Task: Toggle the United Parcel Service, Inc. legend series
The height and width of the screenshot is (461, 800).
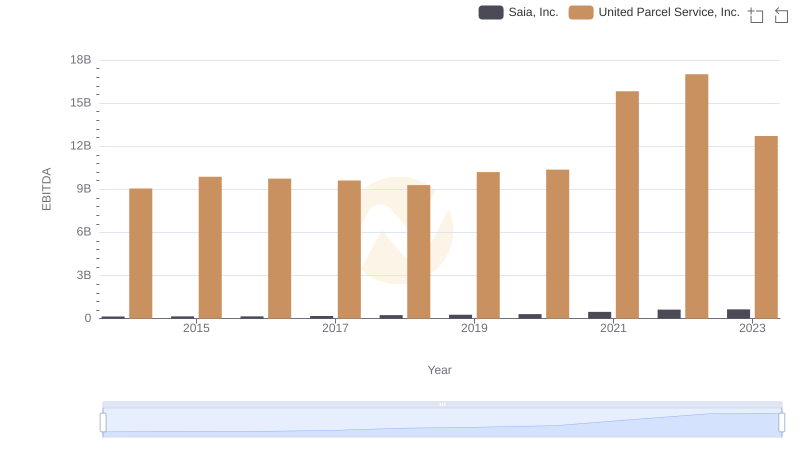Action: coord(654,12)
